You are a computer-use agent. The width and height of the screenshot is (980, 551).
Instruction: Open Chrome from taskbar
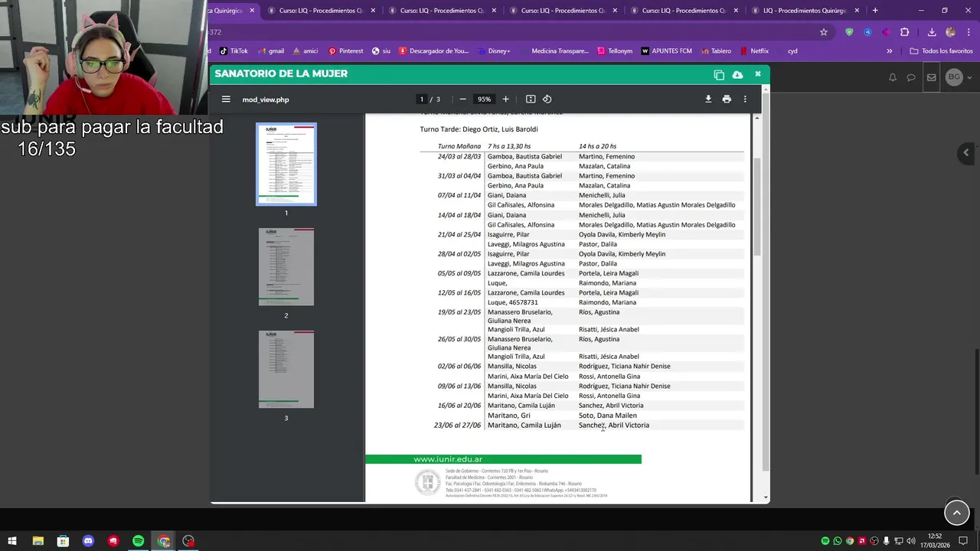coord(163,541)
